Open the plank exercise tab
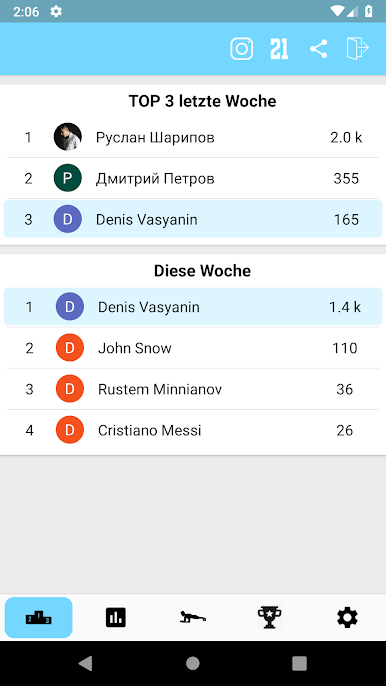This screenshot has width=386, height=686. click(x=193, y=617)
